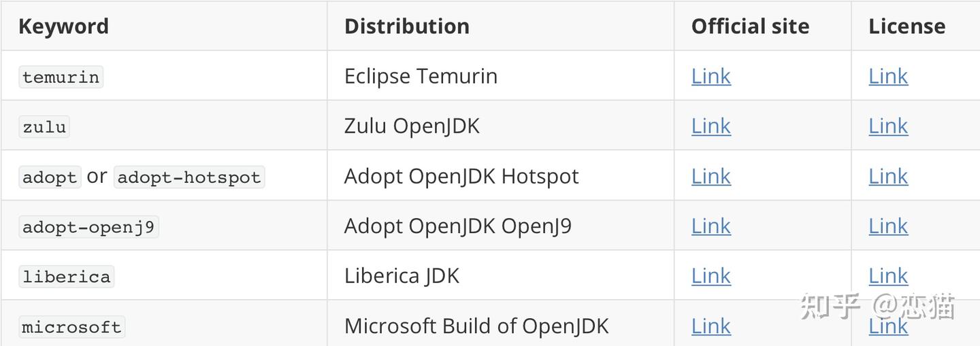The width and height of the screenshot is (980, 346).
Task: Open Eclipse Temurin license link
Action: [x=887, y=76]
